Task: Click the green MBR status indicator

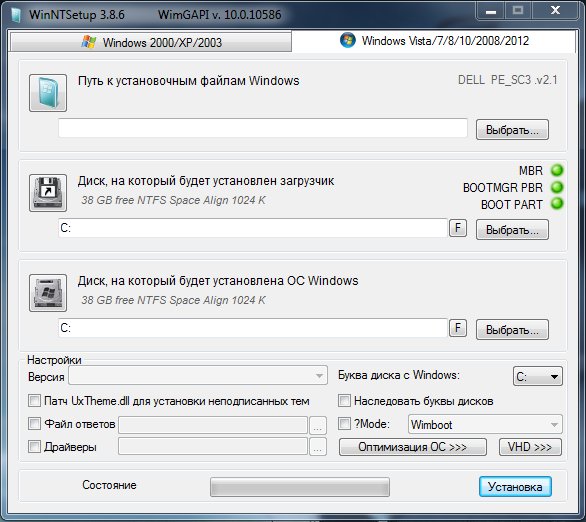Action: [x=557, y=170]
